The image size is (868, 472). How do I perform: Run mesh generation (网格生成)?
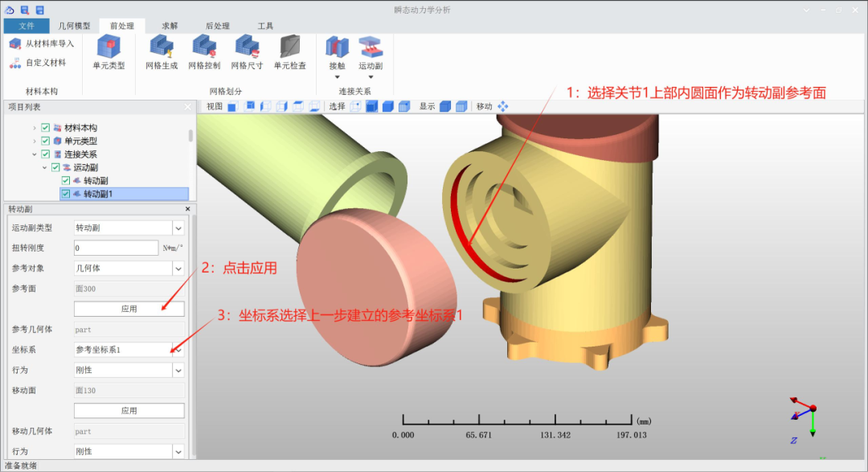pos(162,52)
